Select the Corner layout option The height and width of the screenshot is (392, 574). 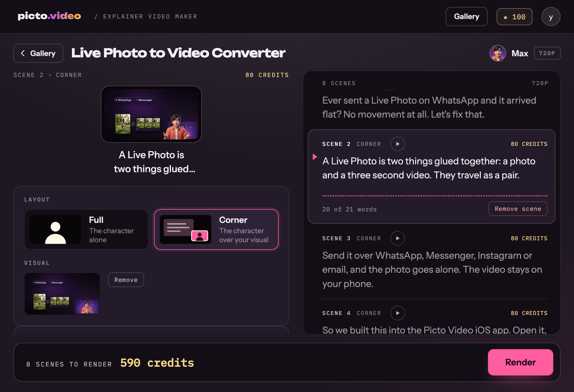[x=216, y=229]
